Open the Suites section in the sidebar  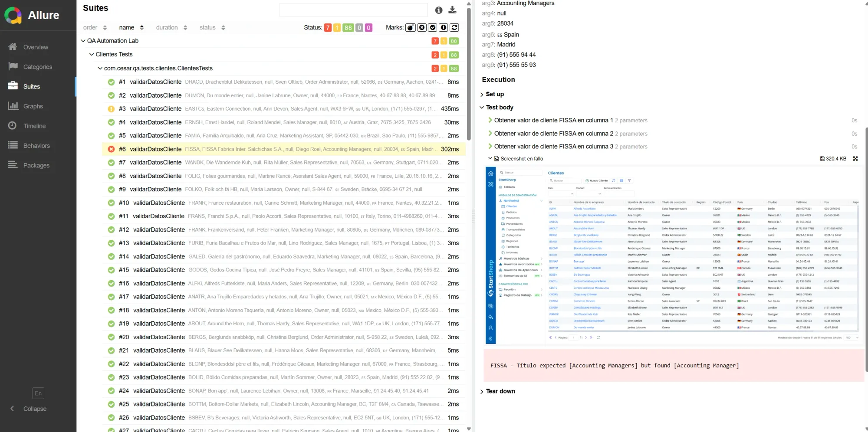point(31,86)
